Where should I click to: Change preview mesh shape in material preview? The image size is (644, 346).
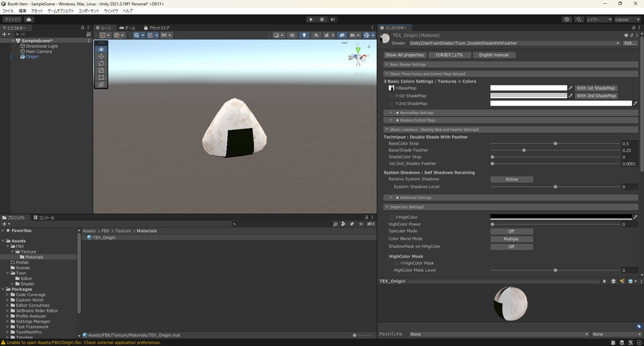[614, 281]
